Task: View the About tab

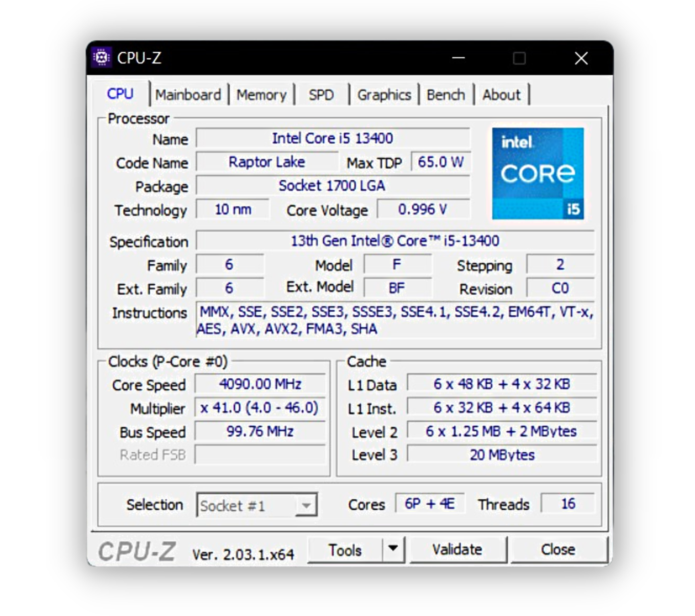Action: pyautogui.click(x=501, y=95)
